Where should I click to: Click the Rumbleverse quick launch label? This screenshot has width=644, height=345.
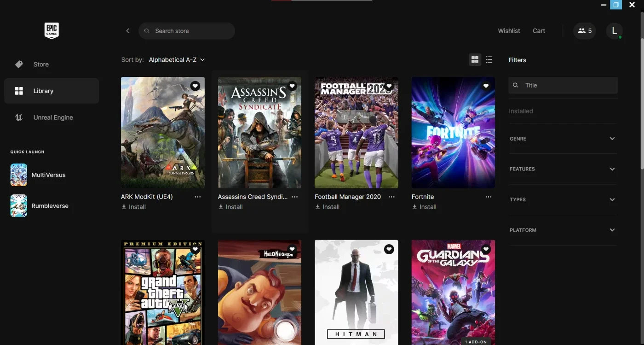[50, 206]
